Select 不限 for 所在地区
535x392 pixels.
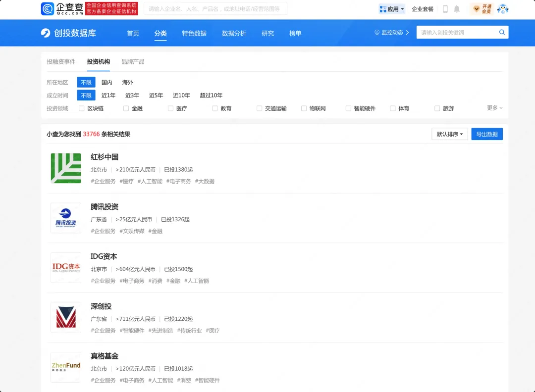[x=86, y=82]
